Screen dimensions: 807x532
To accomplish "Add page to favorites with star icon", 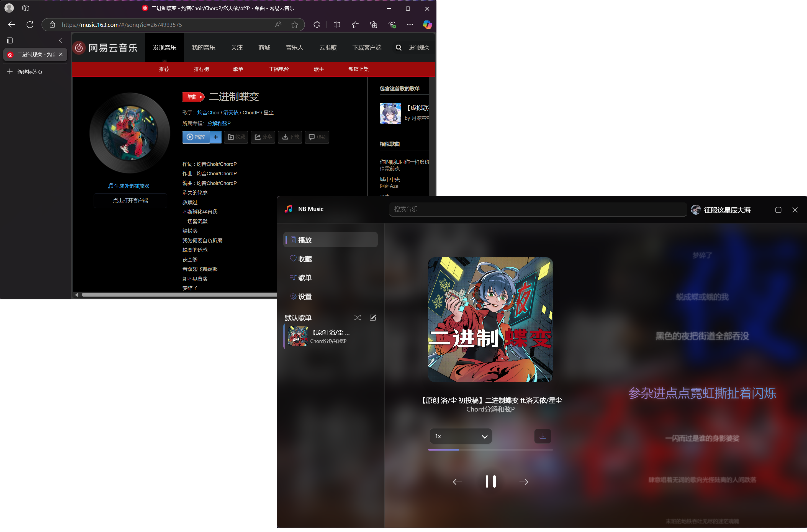I will (x=295, y=24).
